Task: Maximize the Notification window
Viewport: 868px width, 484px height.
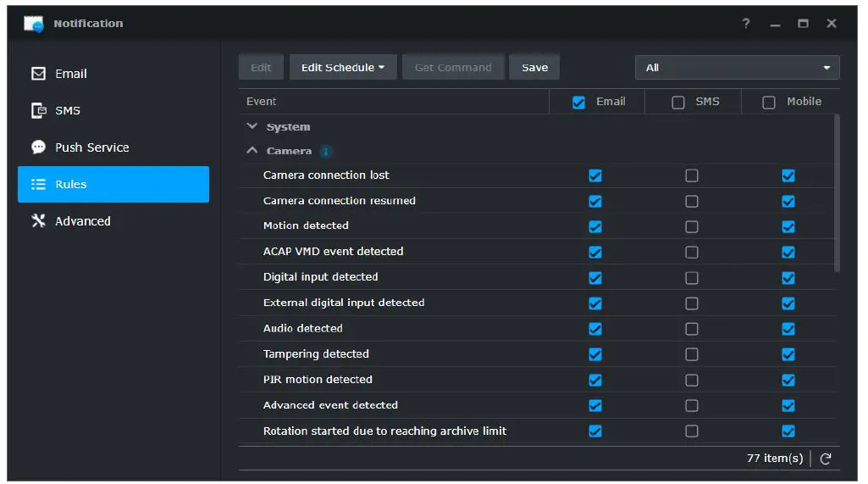Action: coord(804,23)
